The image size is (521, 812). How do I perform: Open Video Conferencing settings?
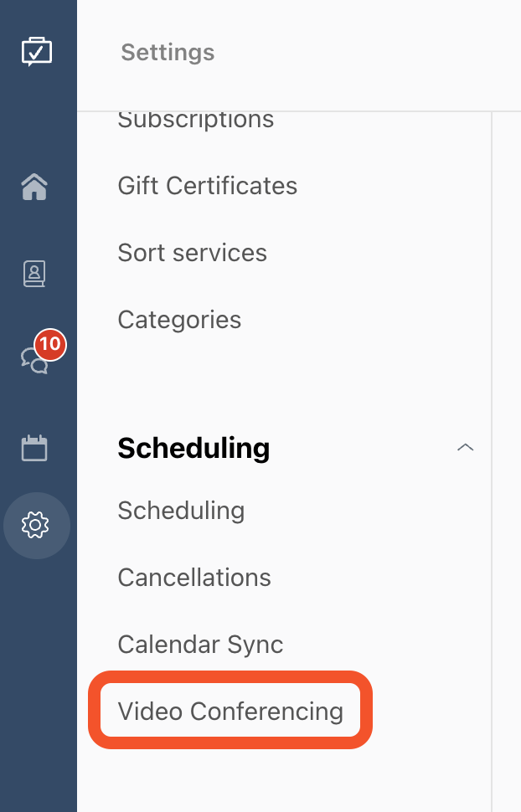tap(230, 712)
